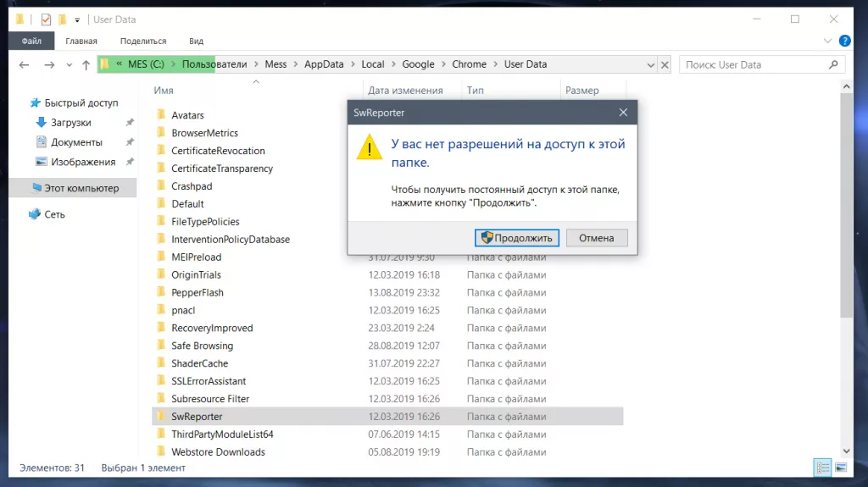Select the CertificateRevocation folder icon
The image size is (868, 487).
coord(161,150)
